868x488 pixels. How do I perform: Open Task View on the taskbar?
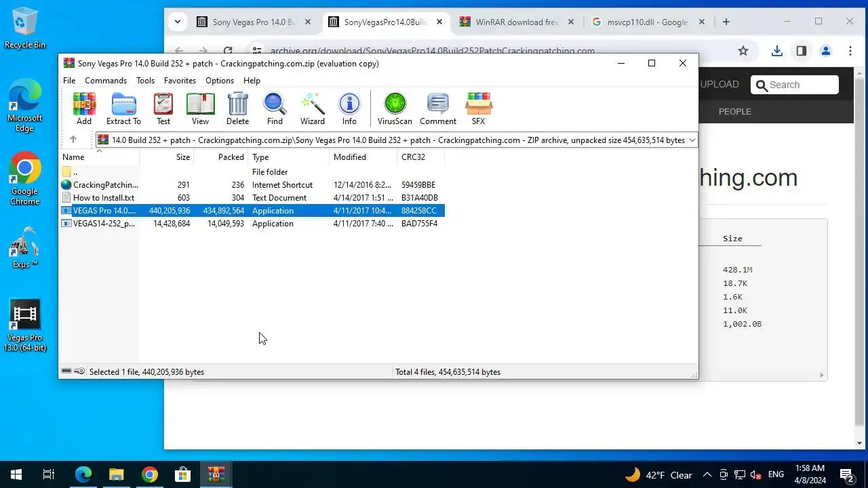[x=49, y=474]
